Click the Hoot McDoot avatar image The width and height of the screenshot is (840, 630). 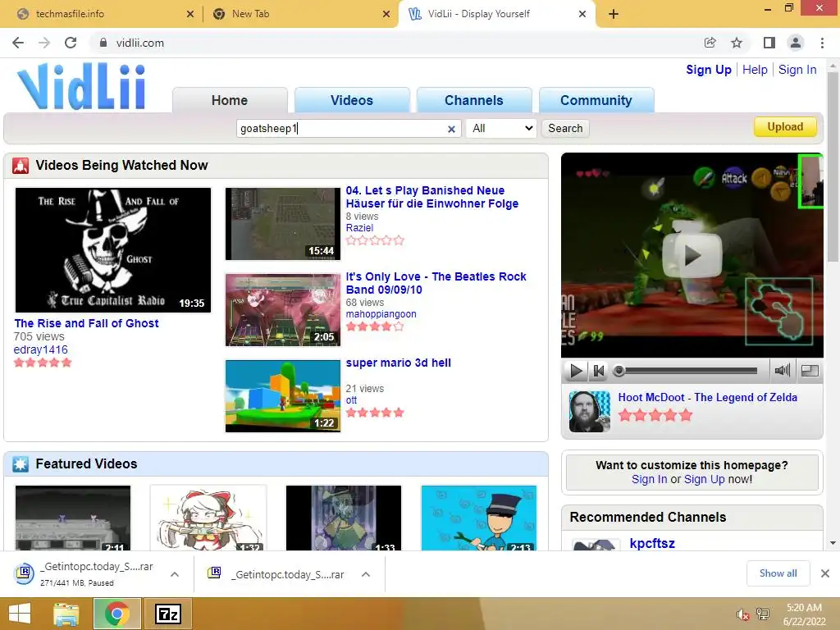coord(589,412)
